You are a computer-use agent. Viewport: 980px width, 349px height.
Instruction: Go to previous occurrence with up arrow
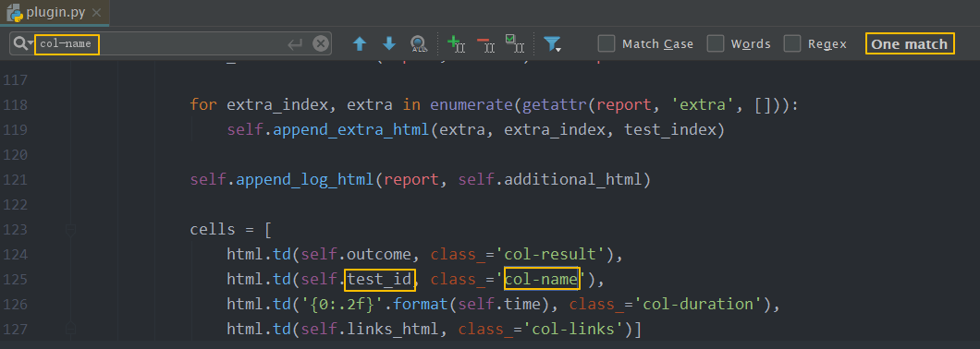pyautogui.click(x=360, y=43)
